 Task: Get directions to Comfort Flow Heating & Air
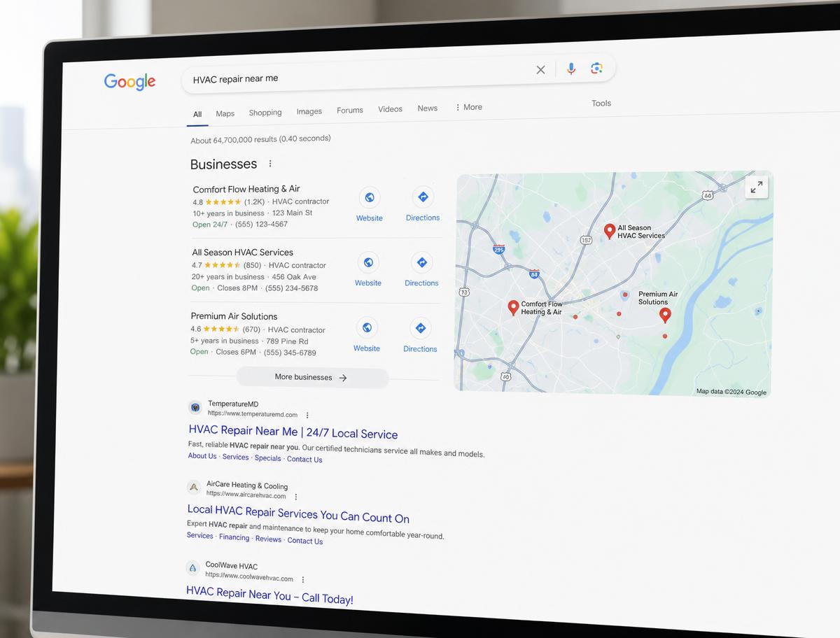tap(423, 197)
